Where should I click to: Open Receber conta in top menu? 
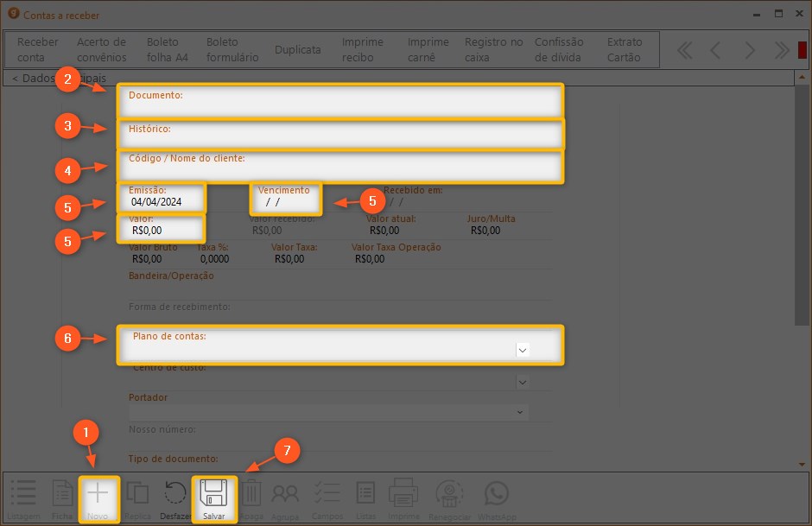[x=38, y=50]
